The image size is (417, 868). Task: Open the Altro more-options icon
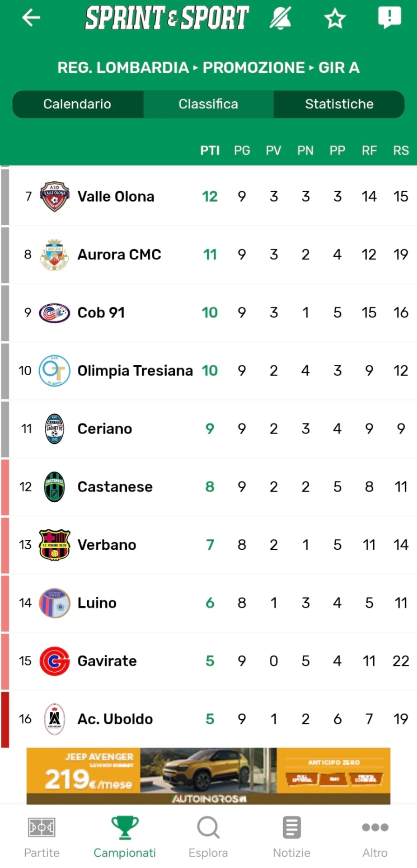coord(375,828)
